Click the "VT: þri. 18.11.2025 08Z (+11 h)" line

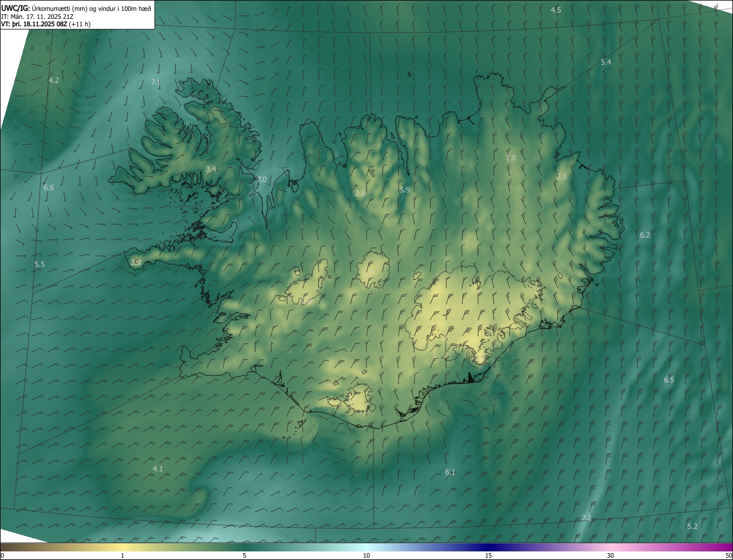[x=46, y=24]
